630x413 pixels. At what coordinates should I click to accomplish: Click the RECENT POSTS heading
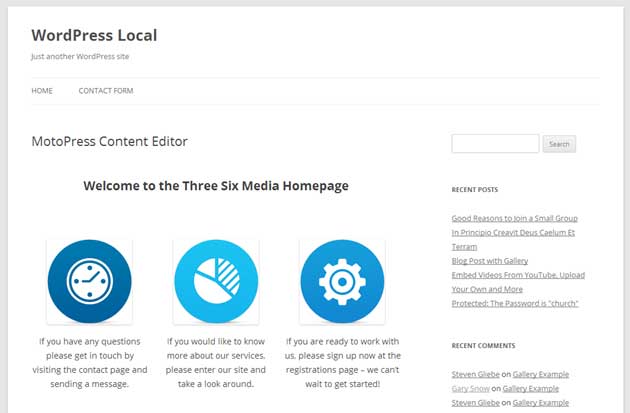coord(475,190)
